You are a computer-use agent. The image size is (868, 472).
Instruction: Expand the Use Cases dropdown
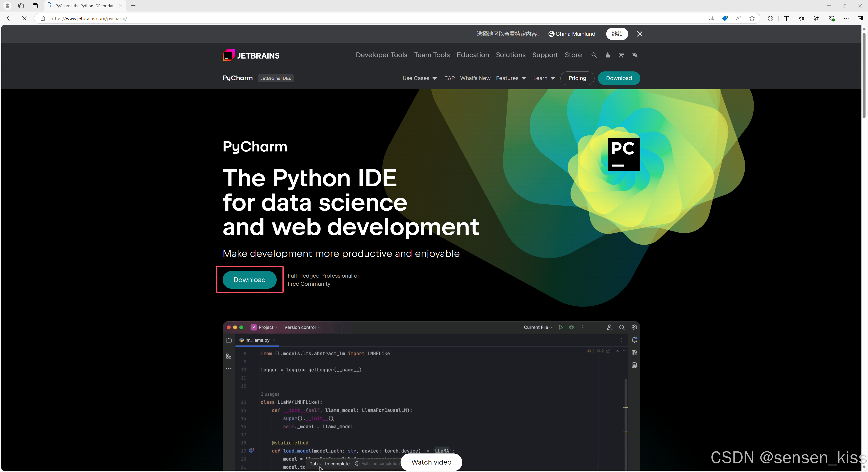pos(420,78)
